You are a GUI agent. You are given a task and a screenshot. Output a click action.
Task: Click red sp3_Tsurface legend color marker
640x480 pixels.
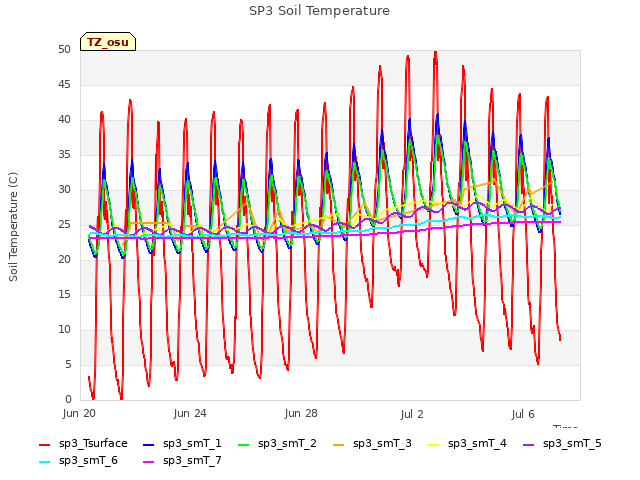click(x=44, y=445)
